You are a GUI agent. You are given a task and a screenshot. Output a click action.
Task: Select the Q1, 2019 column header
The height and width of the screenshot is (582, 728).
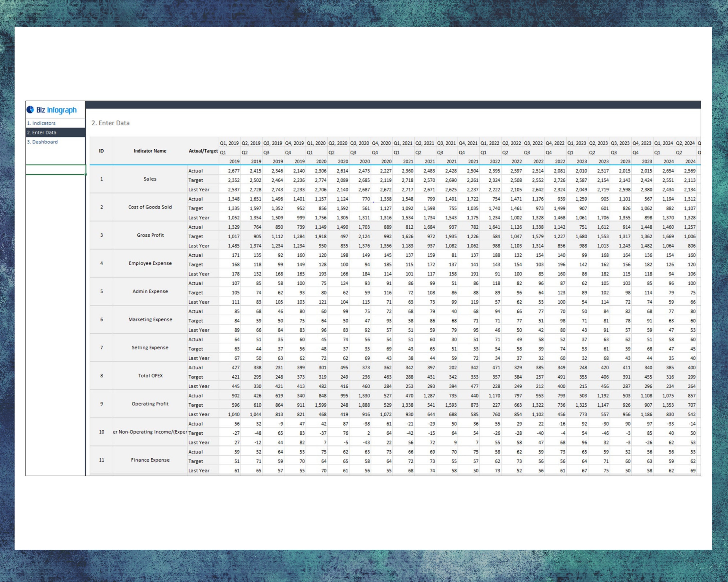click(230, 143)
